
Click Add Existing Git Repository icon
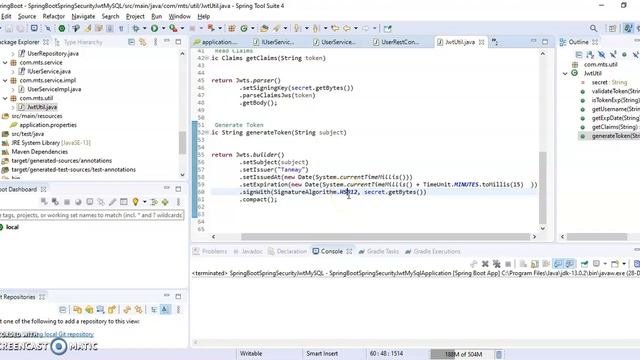click(x=78, y=310)
